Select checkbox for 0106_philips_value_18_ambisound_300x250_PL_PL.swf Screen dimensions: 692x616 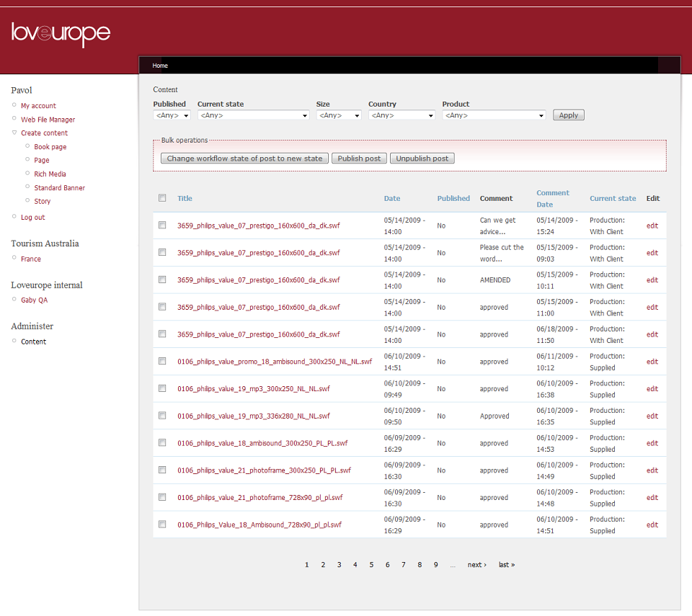(x=162, y=442)
